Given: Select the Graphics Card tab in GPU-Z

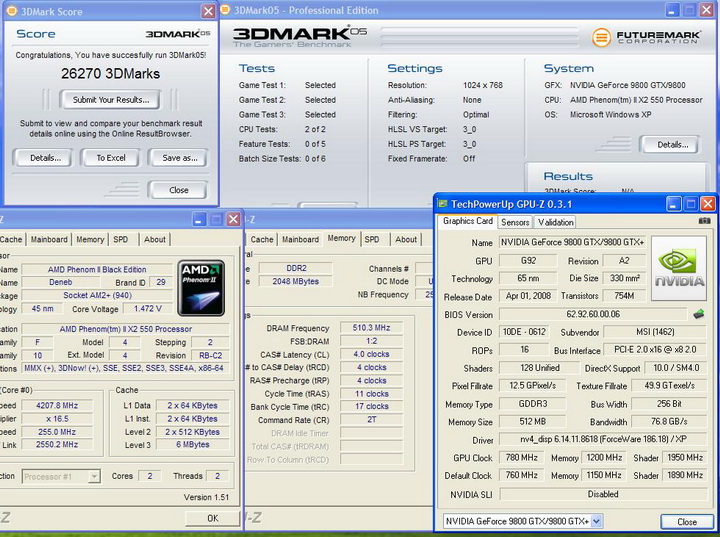Looking at the screenshot, I should (x=467, y=221).
